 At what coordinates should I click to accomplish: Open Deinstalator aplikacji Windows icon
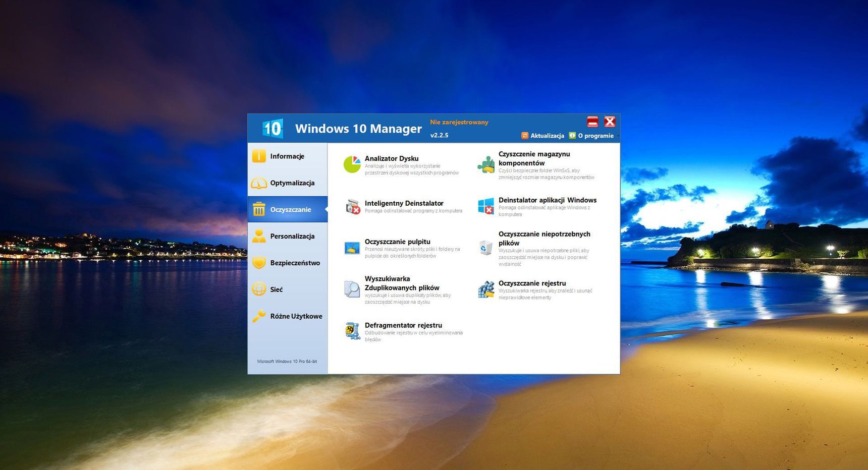tap(486, 206)
